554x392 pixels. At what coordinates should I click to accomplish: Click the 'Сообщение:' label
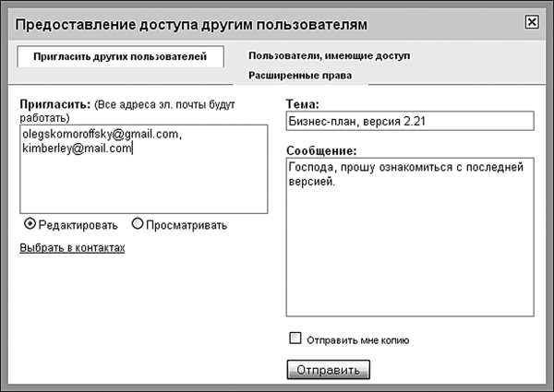pyautogui.click(x=322, y=150)
